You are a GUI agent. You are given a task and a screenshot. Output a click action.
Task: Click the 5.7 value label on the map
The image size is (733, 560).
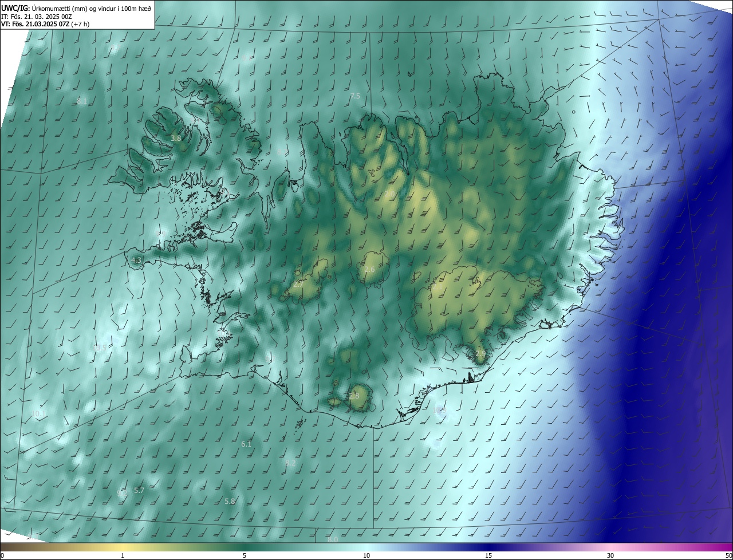pyautogui.click(x=139, y=490)
